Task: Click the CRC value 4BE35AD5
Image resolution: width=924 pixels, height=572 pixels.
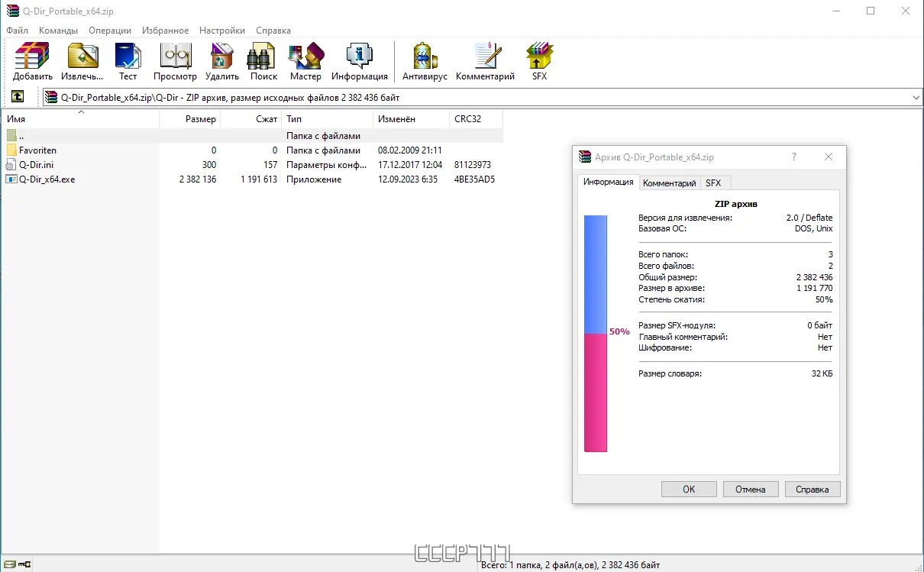Action: pyautogui.click(x=474, y=179)
